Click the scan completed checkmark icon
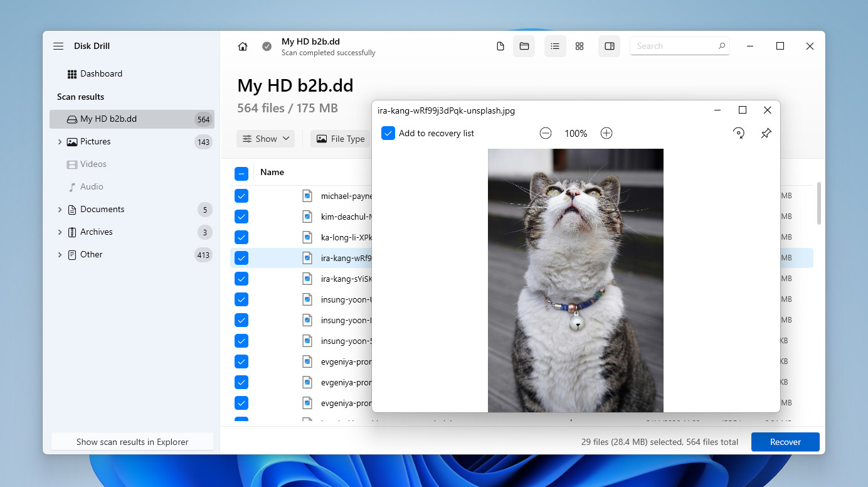 point(267,46)
